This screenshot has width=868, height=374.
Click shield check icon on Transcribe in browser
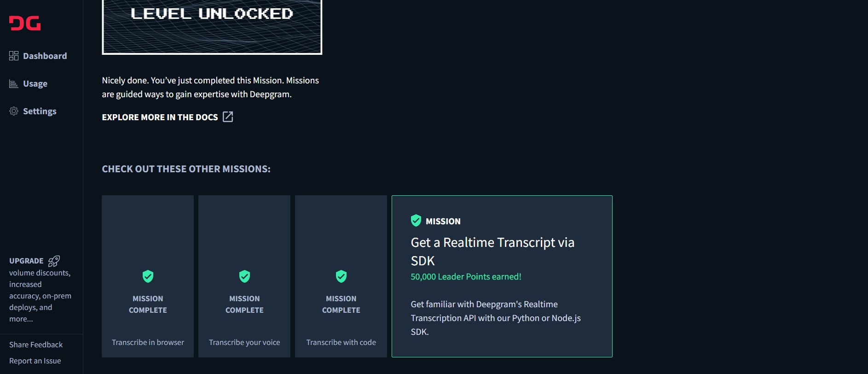point(148,276)
